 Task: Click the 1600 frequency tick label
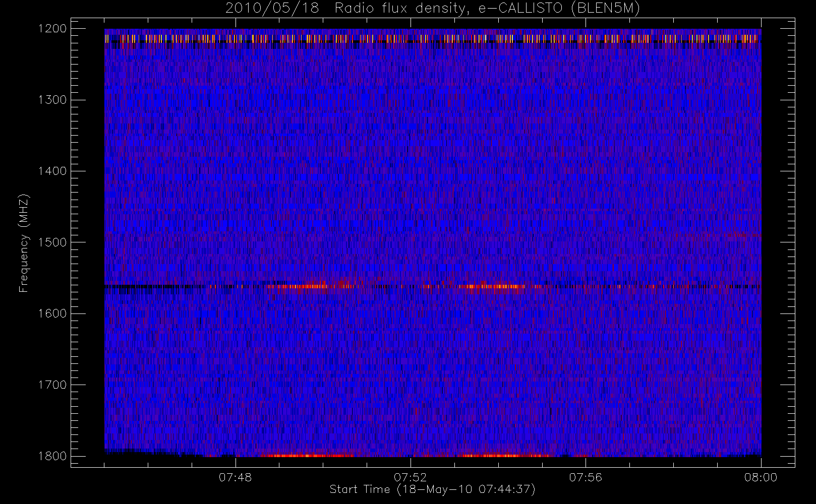pos(52,313)
